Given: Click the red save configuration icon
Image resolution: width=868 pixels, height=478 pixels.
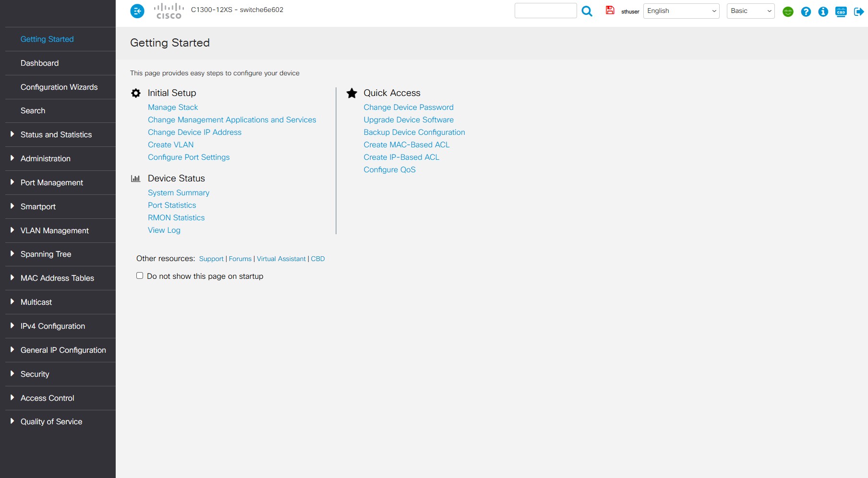Looking at the screenshot, I should [610, 10].
